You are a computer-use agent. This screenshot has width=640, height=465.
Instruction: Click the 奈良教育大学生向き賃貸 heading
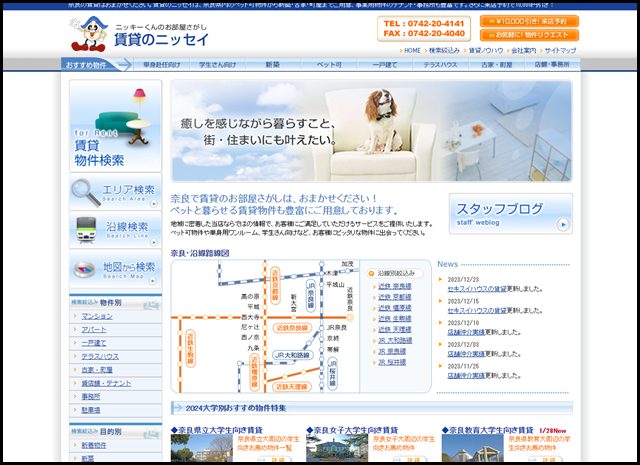point(488,430)
